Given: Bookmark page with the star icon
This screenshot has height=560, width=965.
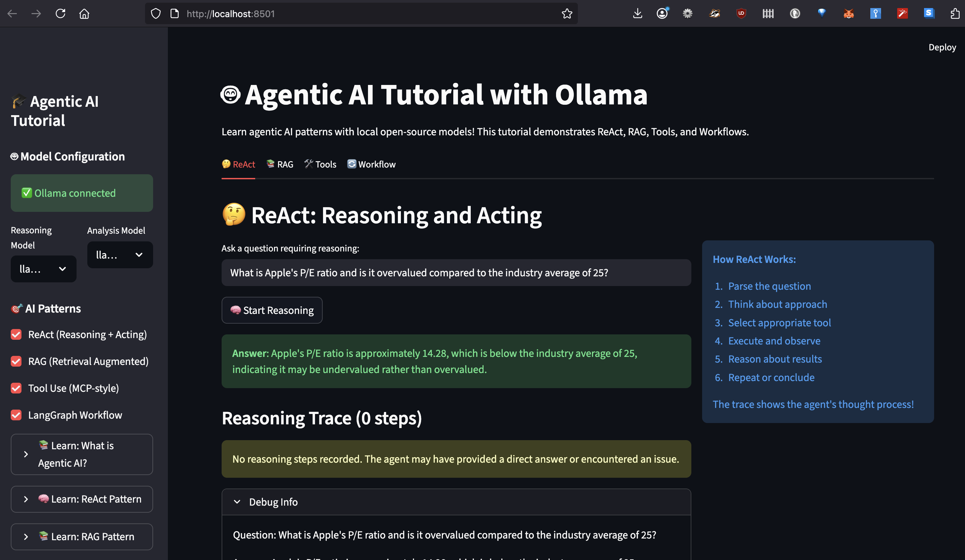Looking at the screenshot, I should click(567, 14).
